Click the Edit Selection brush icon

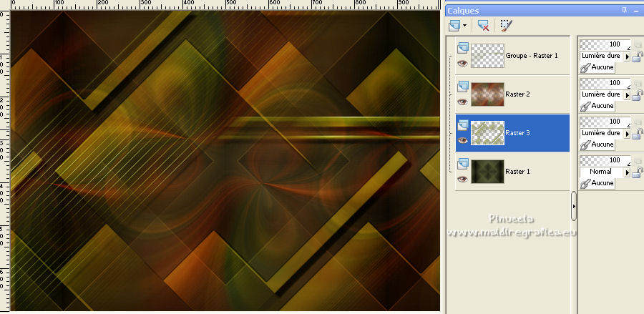click(507, 26)
